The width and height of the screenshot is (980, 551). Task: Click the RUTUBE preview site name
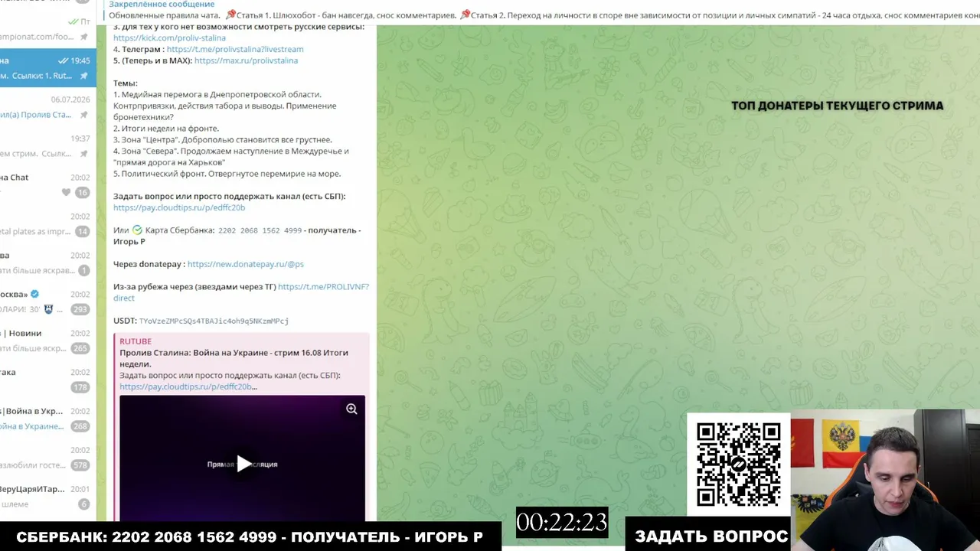tap(136, 341)
